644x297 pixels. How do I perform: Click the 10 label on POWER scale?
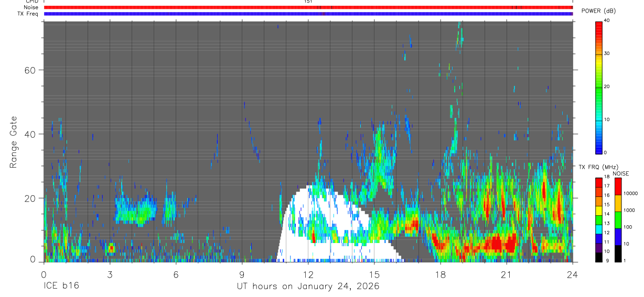(x=607, y=120)
